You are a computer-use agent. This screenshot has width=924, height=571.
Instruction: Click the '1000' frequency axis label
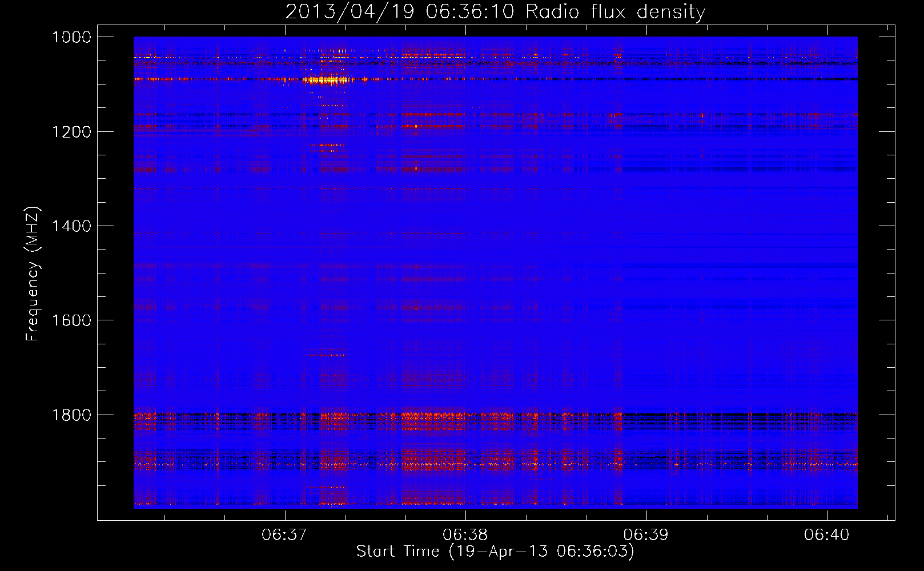[x=71, y=37]
